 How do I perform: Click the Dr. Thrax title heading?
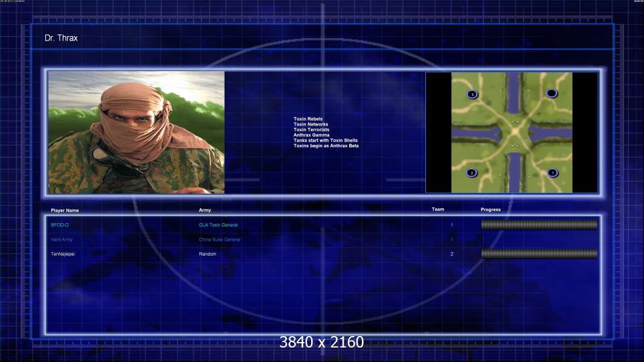click(x=61, y=38)
